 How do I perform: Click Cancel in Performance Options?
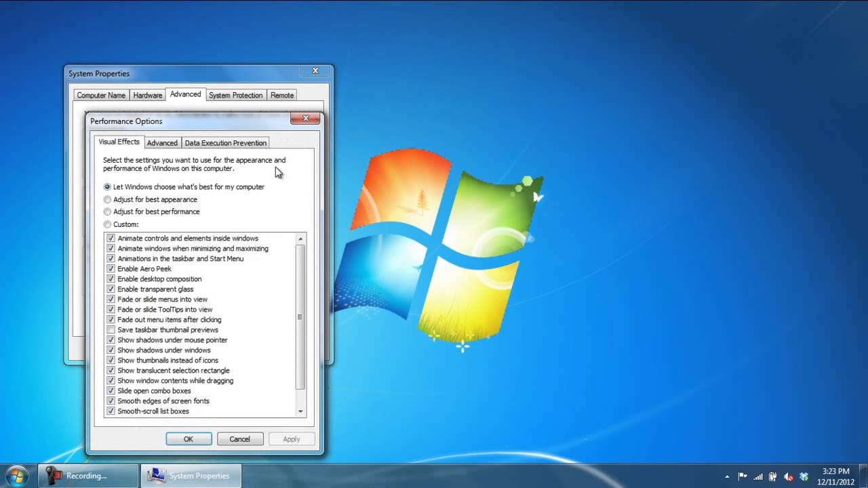pyautogui.click(x=239, y=439)
